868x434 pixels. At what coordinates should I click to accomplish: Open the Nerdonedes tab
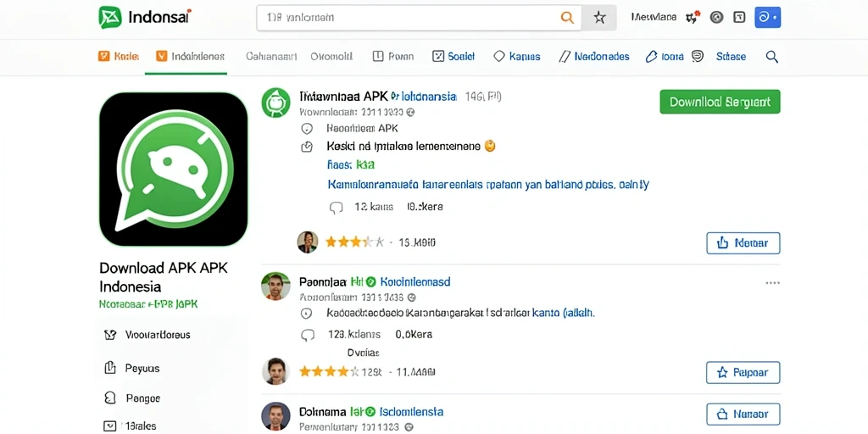click(594, 56)
